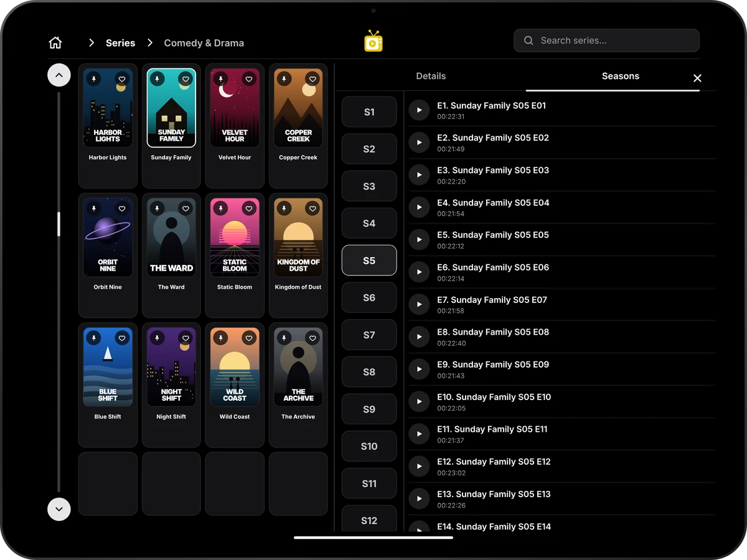Play episode E7 Sunday Family S05 E07

419,304
